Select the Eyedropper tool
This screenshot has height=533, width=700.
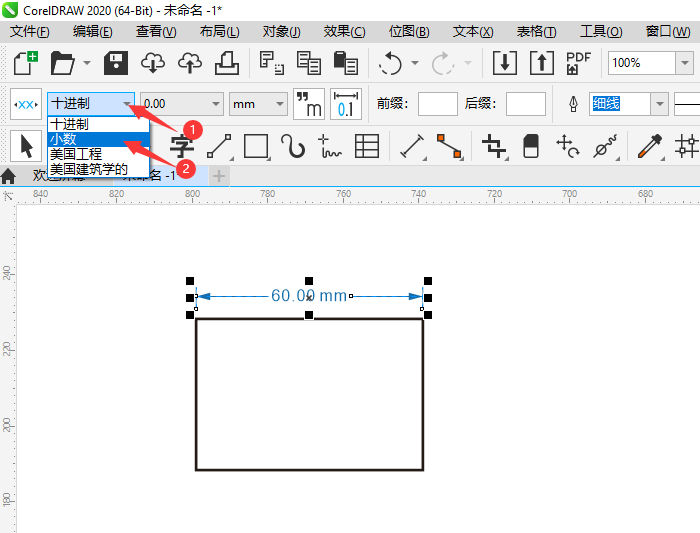pyautogui.click(x=650, y=146)
